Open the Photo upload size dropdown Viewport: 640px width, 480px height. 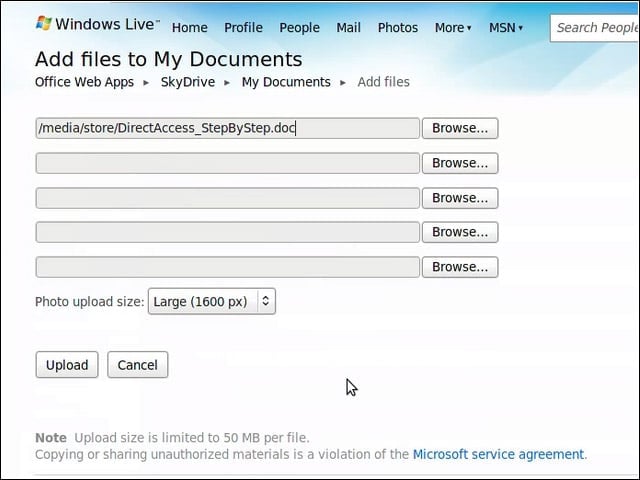tap(212, 301)
